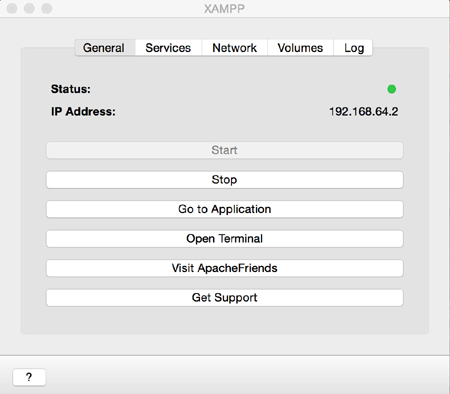Show the Volumes tab
The height and width of the screenshot is (394, 450).
(x=300, y=48)
